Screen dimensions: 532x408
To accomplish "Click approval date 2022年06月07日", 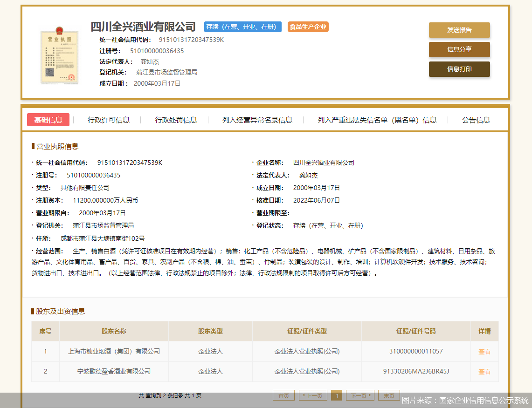I will [x=317, y=200].
